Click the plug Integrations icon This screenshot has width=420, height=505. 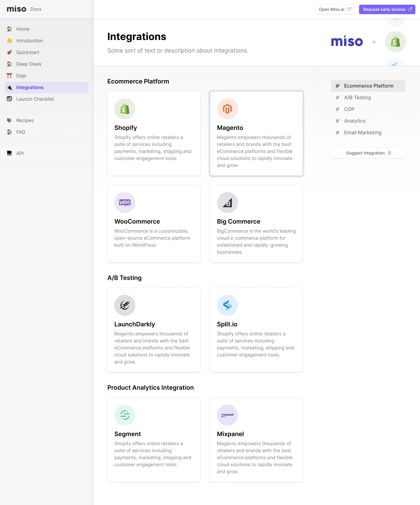[9, 87]
